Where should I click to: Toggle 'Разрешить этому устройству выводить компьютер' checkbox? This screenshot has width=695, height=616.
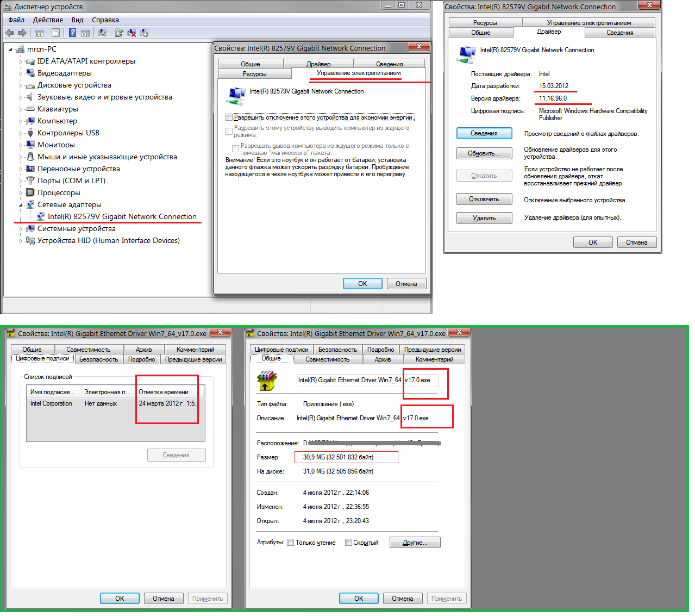click(229, 131)
